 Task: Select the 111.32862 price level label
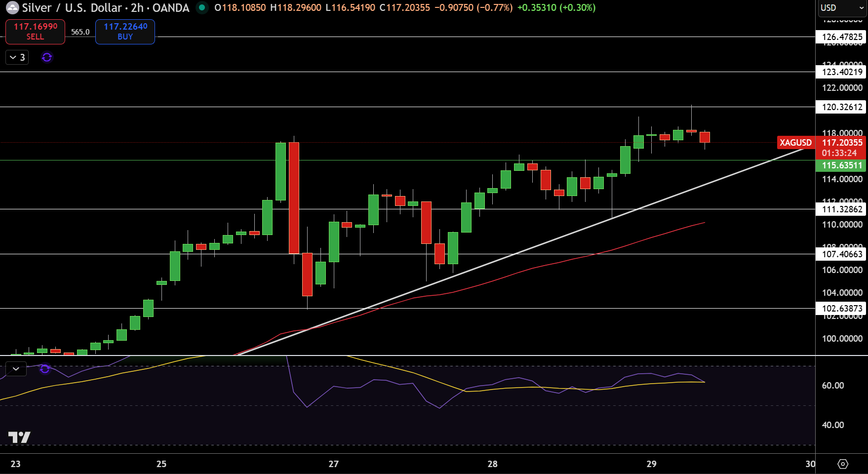841,209
